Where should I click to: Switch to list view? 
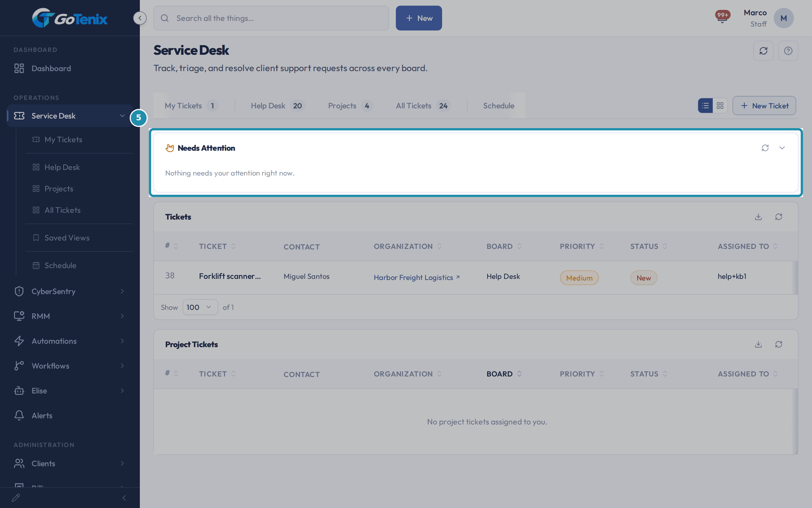(705, 106)
